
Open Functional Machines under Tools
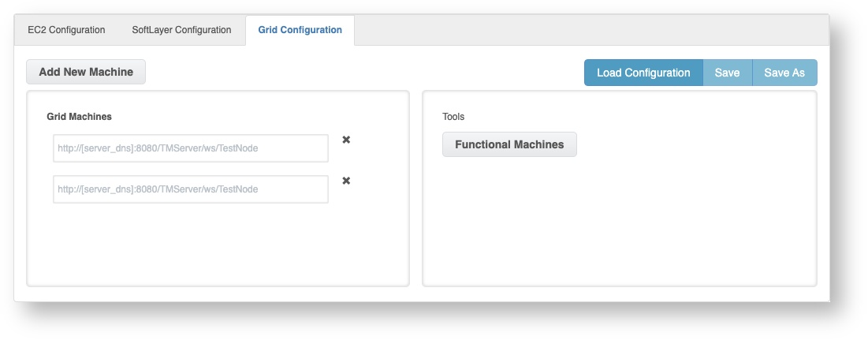pos(509,144)
